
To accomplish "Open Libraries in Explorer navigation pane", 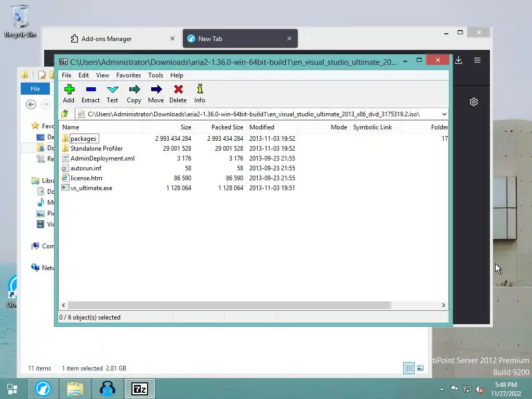I will pyautogui.click(x=43, y=180).
